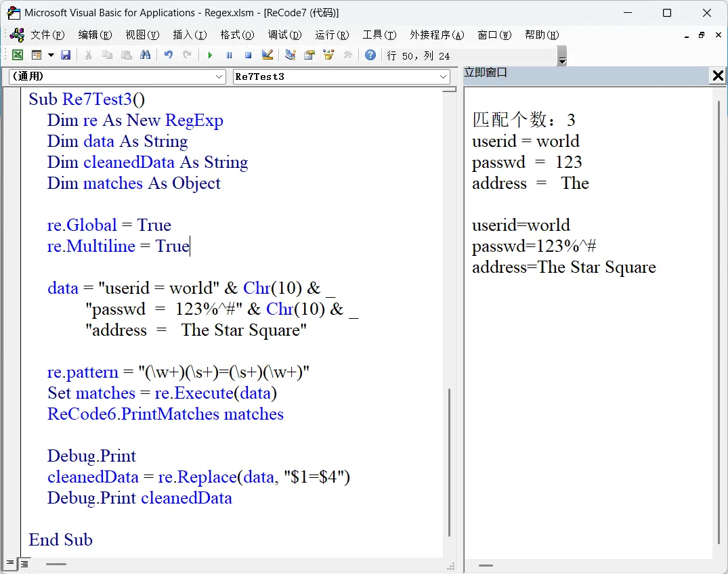Switch to Full Module View button
Image resolution: width=728 pixels, height=574 pixels.
click(x=24, y=564)
